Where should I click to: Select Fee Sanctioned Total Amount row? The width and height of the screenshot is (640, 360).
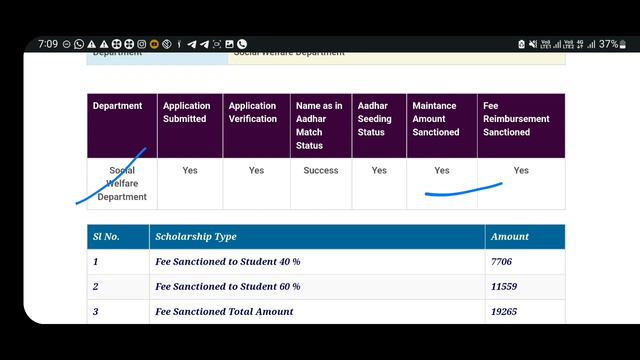326,312
